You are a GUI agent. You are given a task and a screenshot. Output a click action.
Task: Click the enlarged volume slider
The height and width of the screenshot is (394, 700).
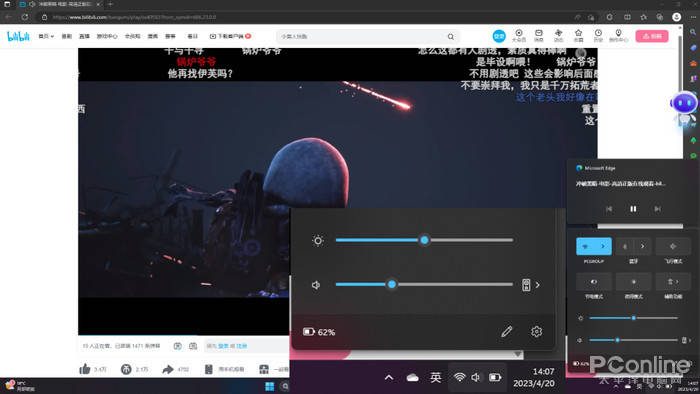point(424,284)
